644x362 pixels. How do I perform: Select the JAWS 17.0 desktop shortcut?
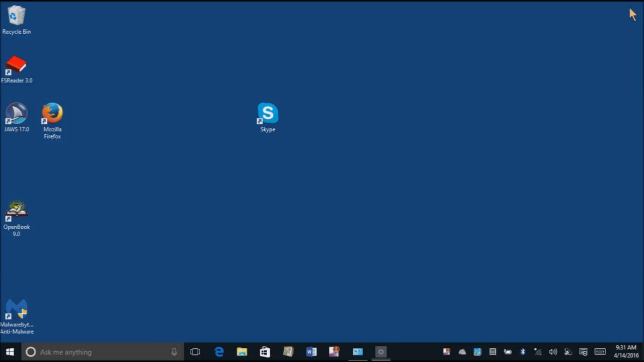point(16,118)
